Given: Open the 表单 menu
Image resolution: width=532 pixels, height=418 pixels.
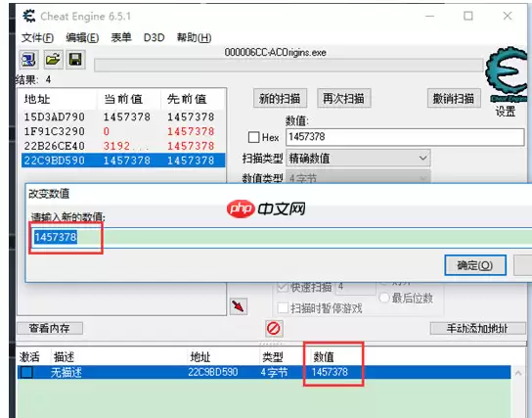Looking at the screenshot, I should (121, 37).
